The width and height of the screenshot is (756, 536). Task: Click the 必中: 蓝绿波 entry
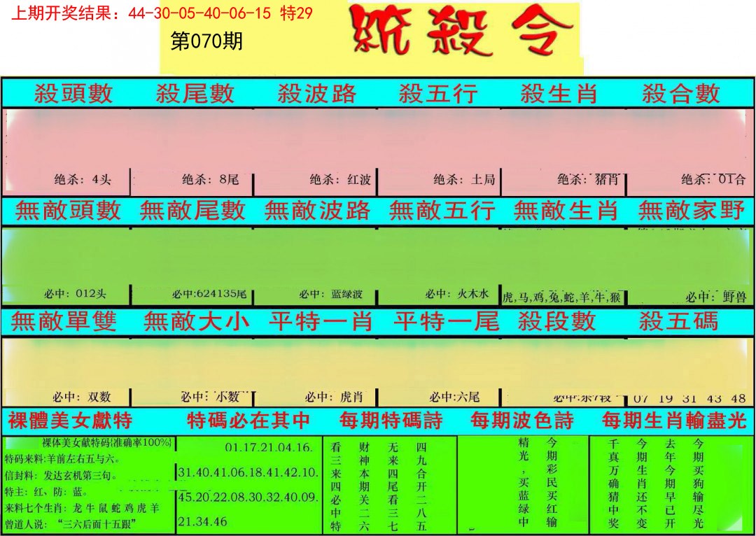(332, 295)
